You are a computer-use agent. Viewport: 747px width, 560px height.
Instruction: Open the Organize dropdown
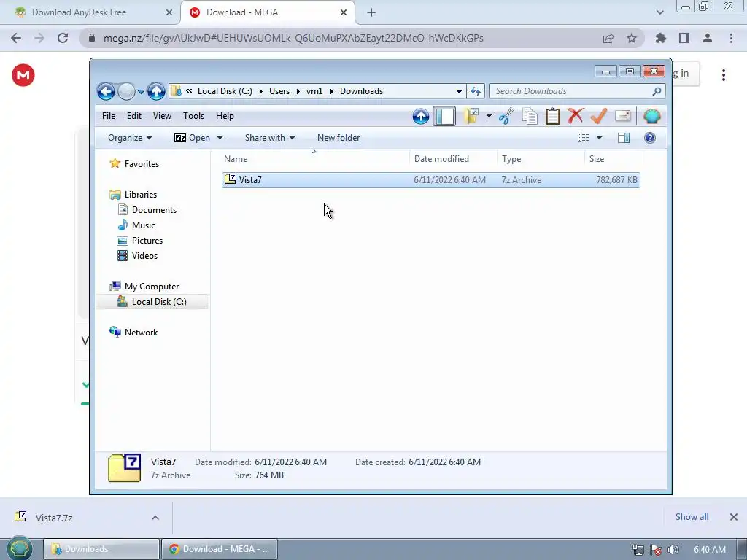[x=130, y=138]
